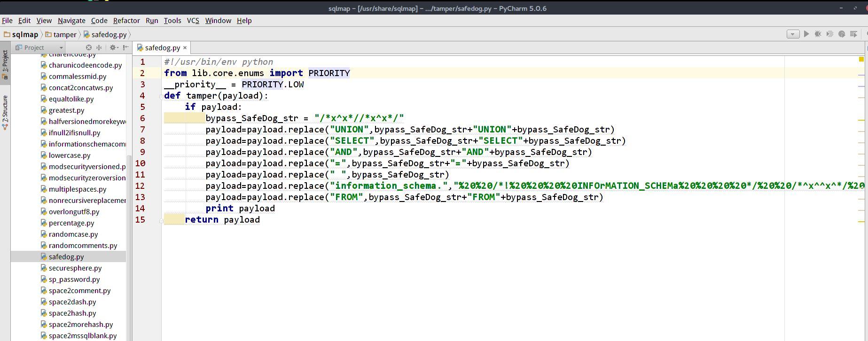The width and height of the screenshot is (868, 341).
Task: Select the safedog.py editor tab
Action: (x=162, y=47)
